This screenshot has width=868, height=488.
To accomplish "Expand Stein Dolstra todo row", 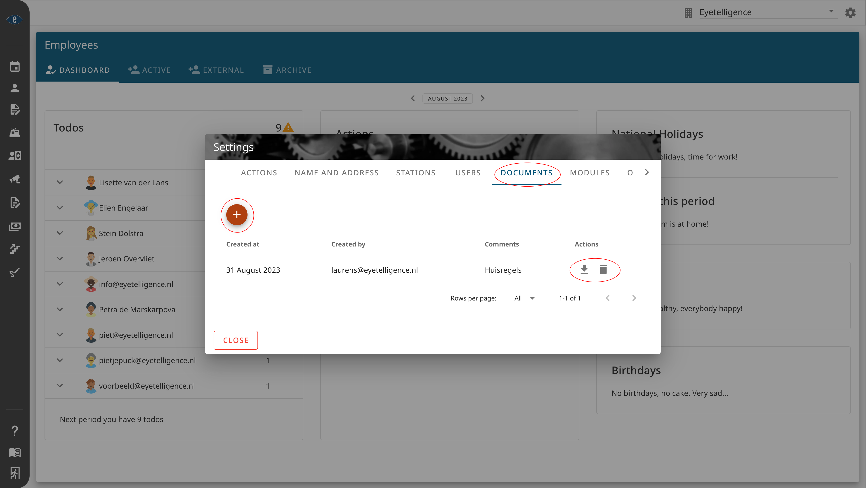I will (x=60, y=233).
